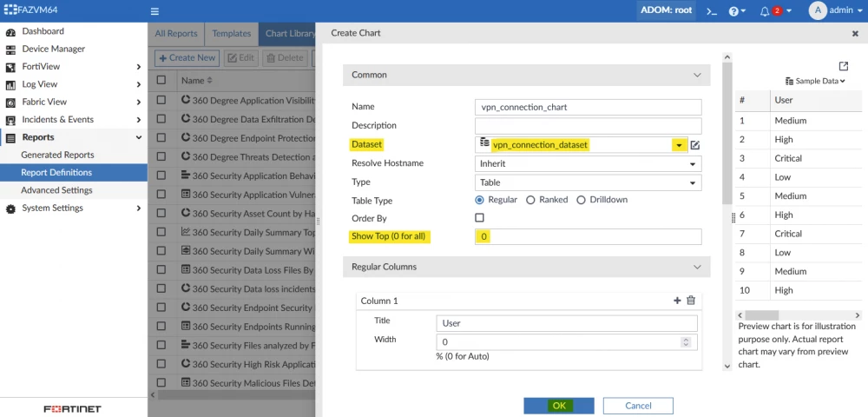
Task: Open Report Definitions submenu item
Action: pos(74,173)
